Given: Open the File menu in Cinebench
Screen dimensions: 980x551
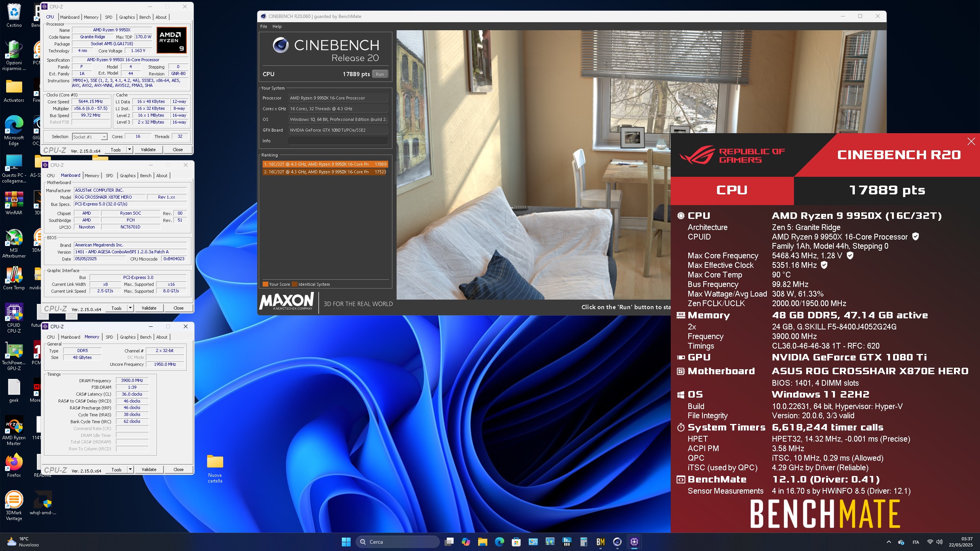Looking at the screenshot, I should coord(263,26).
